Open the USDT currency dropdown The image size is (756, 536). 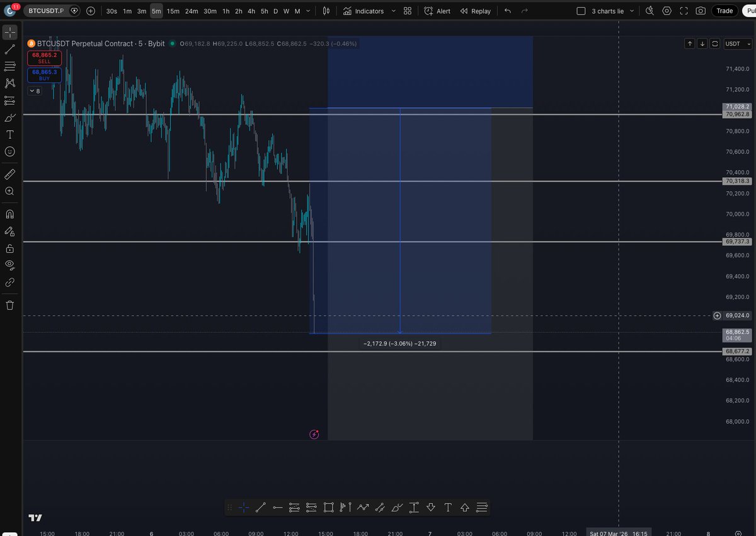coord(738,44)
